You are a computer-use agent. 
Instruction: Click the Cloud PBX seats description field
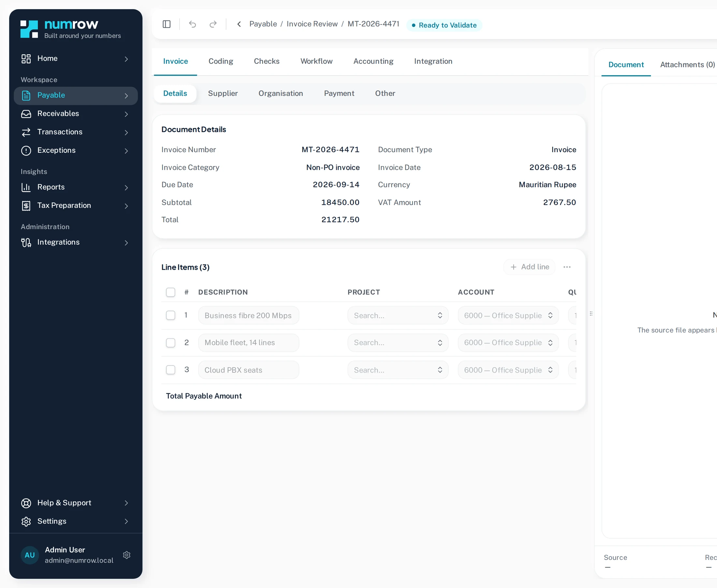(249, 370)
